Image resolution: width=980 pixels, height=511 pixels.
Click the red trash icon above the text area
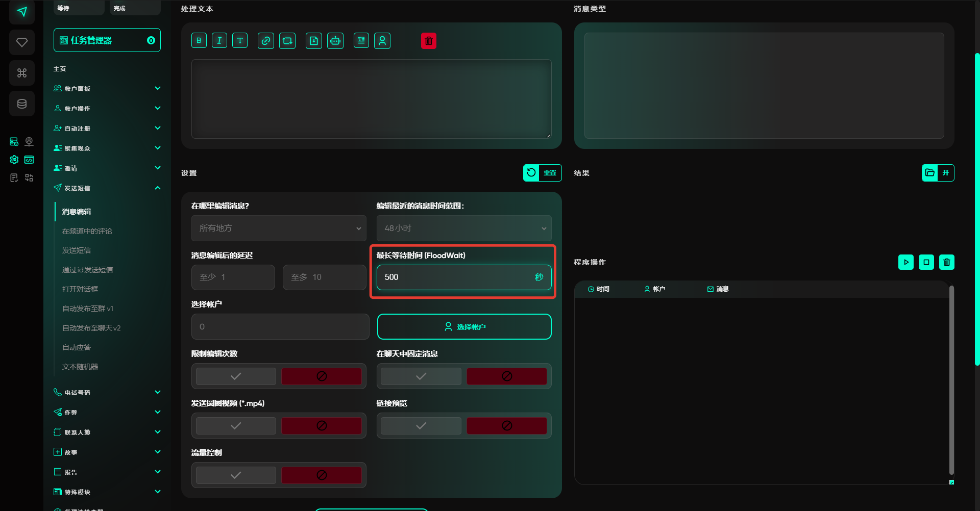tap(429, 41)
